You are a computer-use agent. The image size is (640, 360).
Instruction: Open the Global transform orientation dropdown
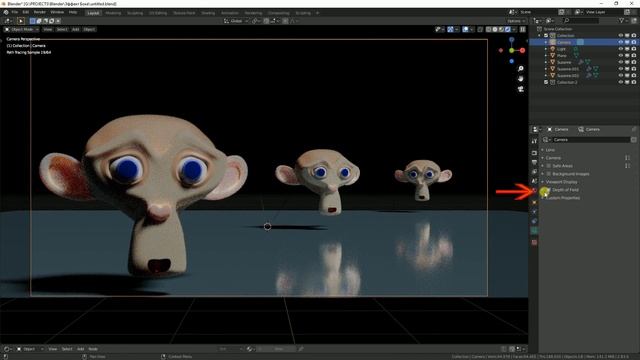click(x=236, y=21)
